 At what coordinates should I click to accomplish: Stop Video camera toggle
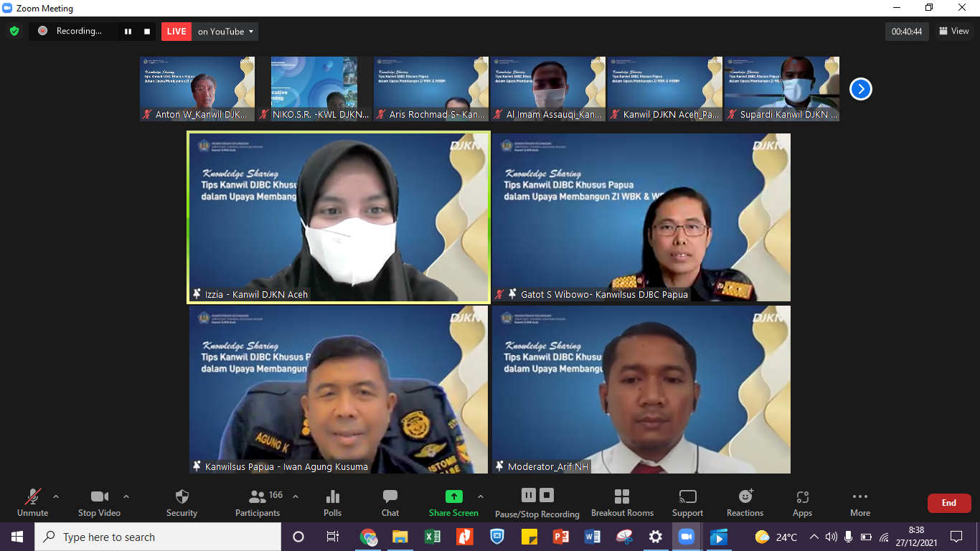click(x=99, y=502)
